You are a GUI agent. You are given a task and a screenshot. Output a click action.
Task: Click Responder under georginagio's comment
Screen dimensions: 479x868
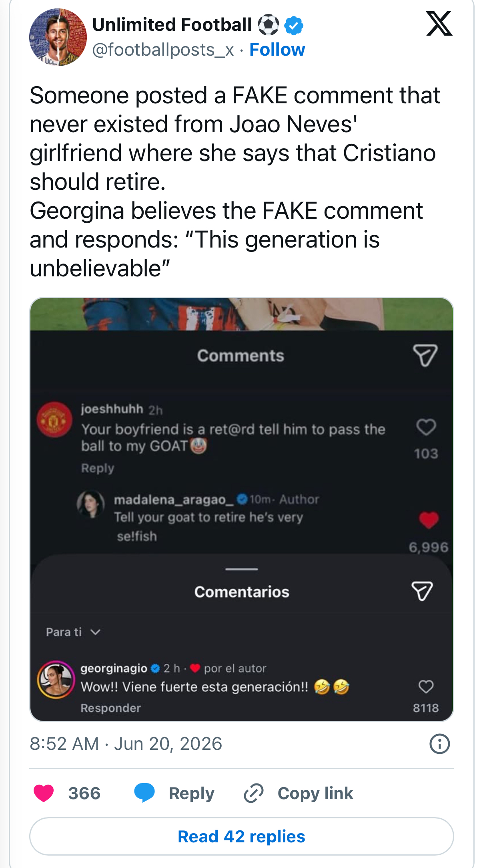(x=111, y=708)
